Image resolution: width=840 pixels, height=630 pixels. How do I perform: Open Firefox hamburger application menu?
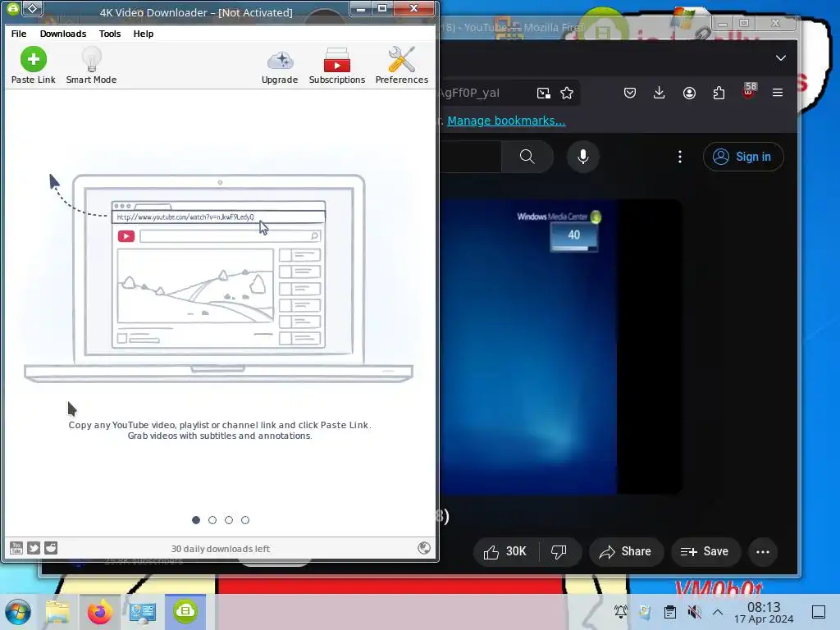coord(778,93)
